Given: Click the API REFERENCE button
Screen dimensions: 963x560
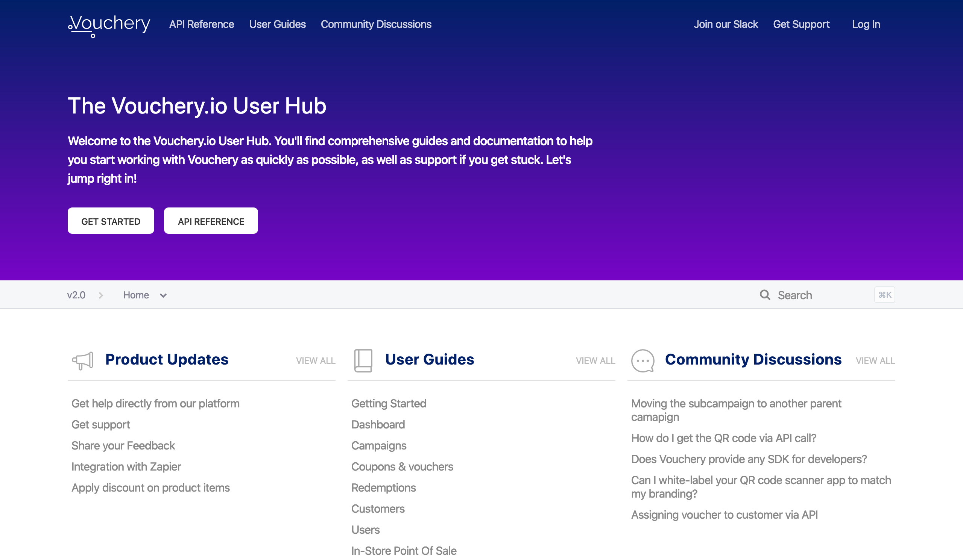Looking at the screenshot, I should click(211, 221).
